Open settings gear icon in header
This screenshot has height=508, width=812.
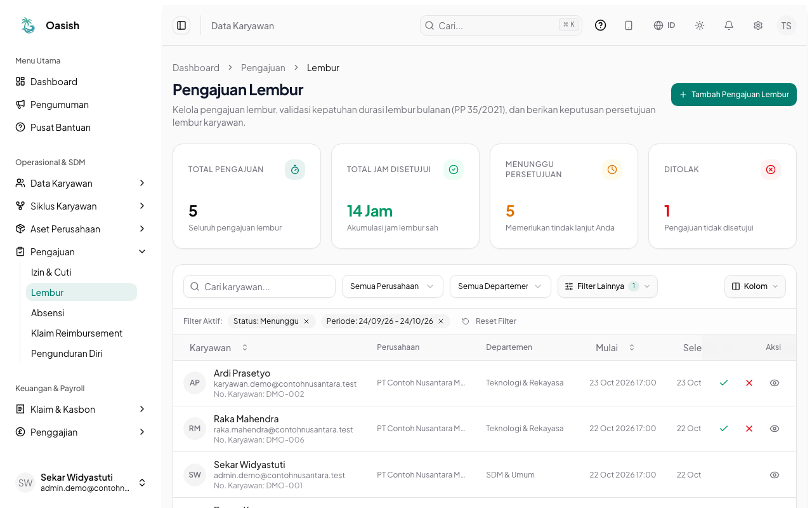click(758, 25)
